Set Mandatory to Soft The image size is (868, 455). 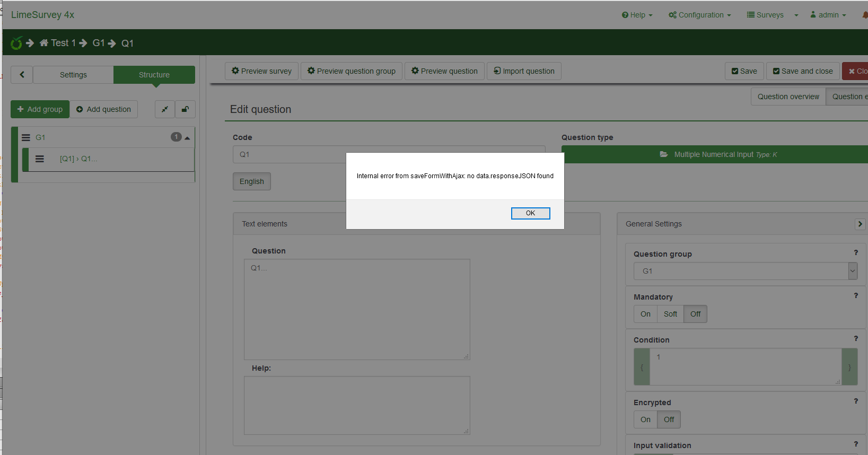coord(670,314)
